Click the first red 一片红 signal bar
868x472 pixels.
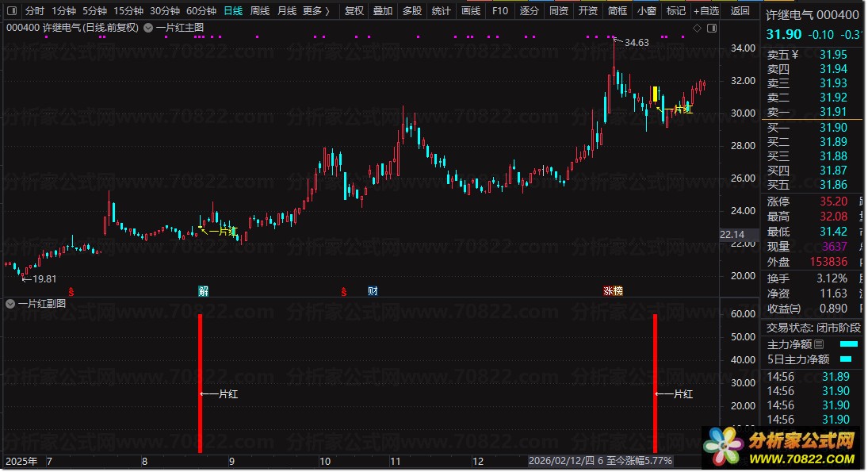point(201,383)
